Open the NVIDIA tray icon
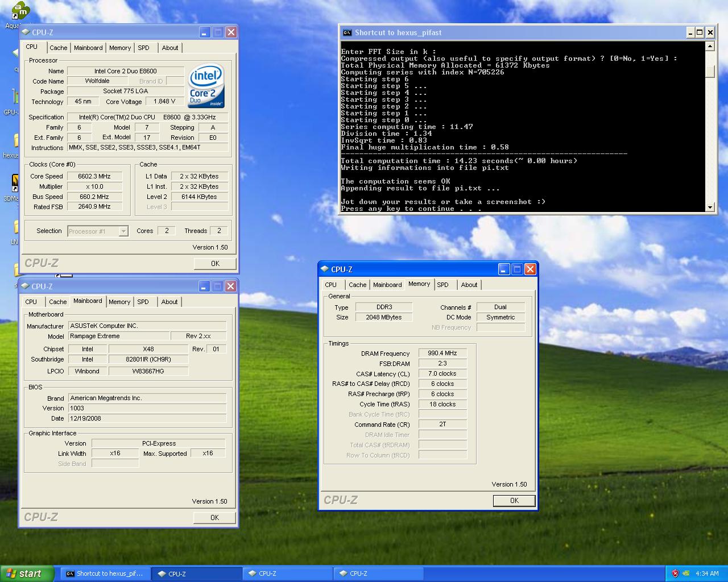 pyautogui.click(x=686, y=573)
